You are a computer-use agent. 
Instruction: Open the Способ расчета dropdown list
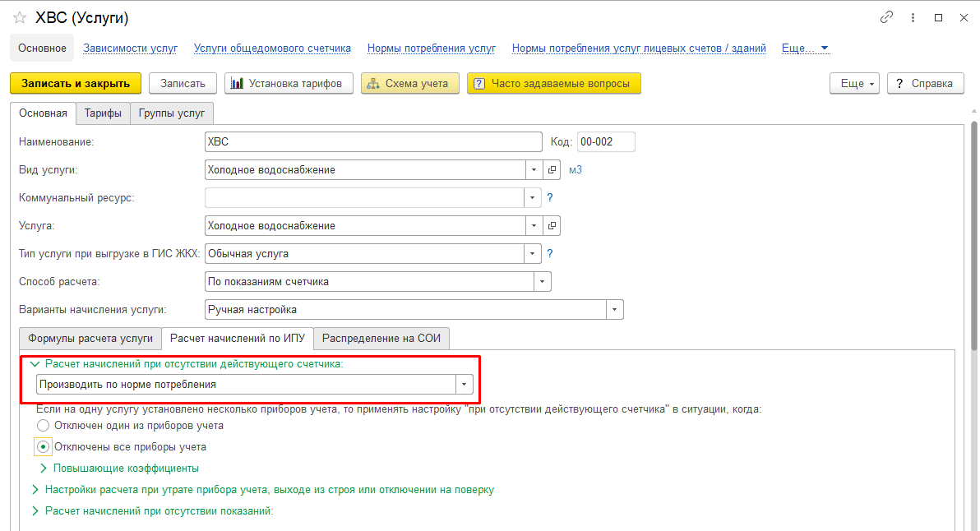pyautogui.click(x=542, y=282)
